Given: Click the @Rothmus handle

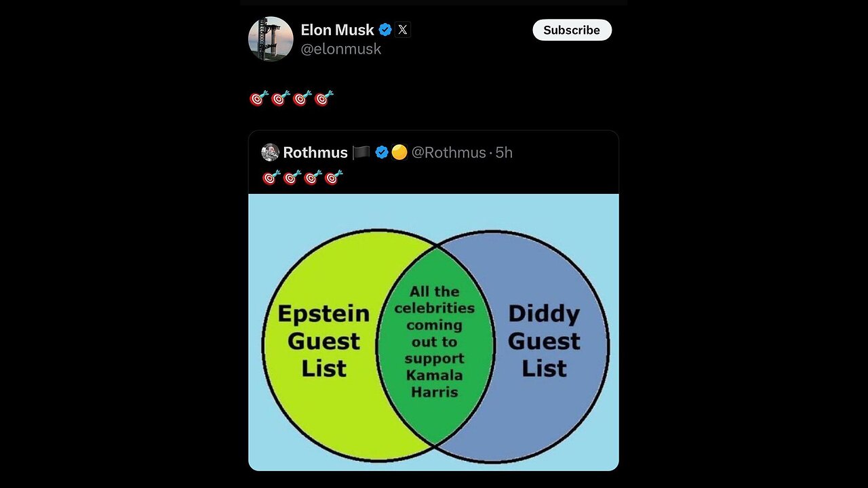Looking at the screenshot, I should 448,152.
